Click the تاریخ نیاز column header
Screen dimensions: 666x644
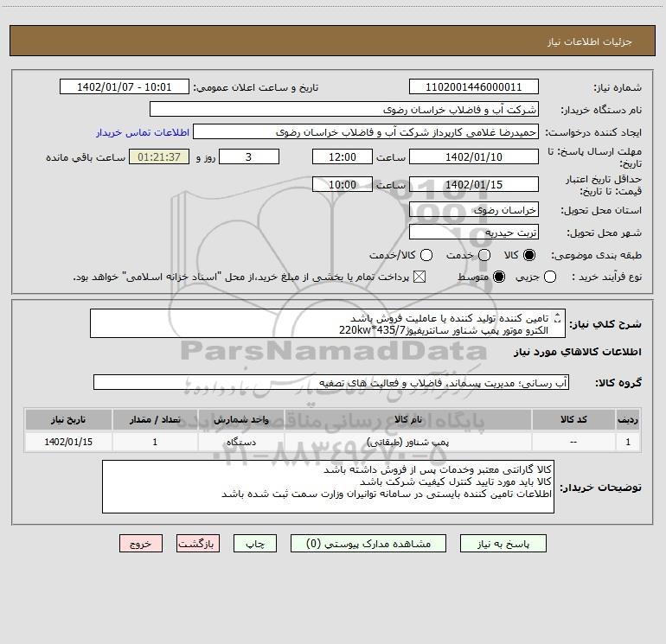pyautogui.click(x=68, y=419)
